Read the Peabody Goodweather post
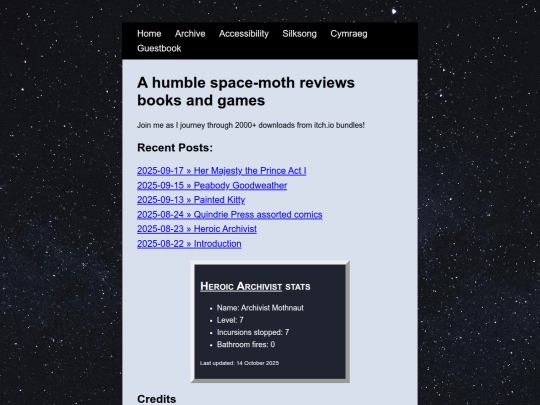This screenshot has height=405, width=540. (x=212, y=185)
